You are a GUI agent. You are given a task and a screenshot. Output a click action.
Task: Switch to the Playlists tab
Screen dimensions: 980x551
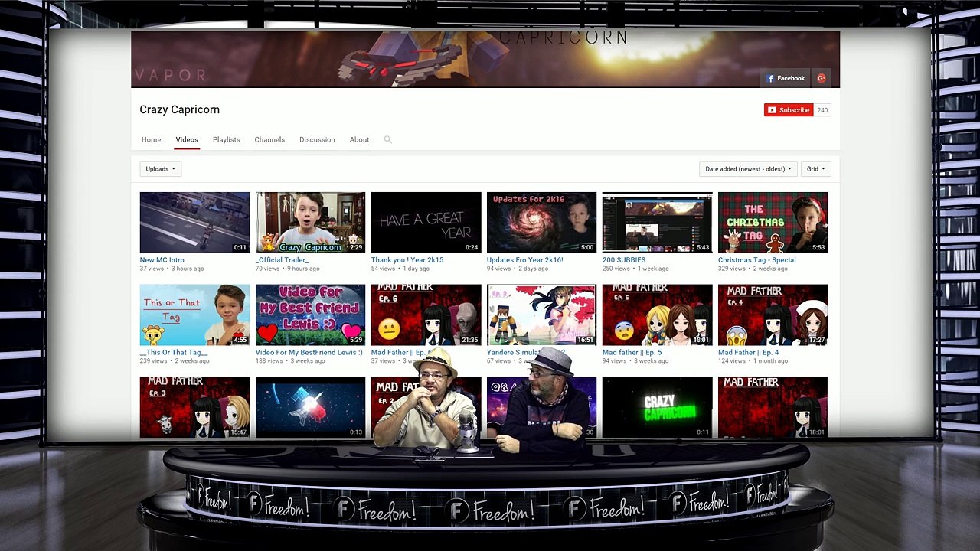(226, 140)
